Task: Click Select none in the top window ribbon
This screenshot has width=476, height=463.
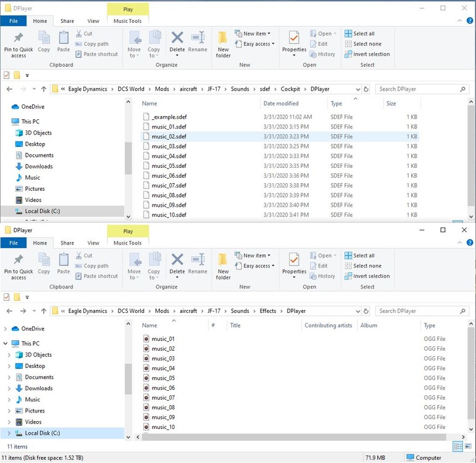Action: point(363,44)
